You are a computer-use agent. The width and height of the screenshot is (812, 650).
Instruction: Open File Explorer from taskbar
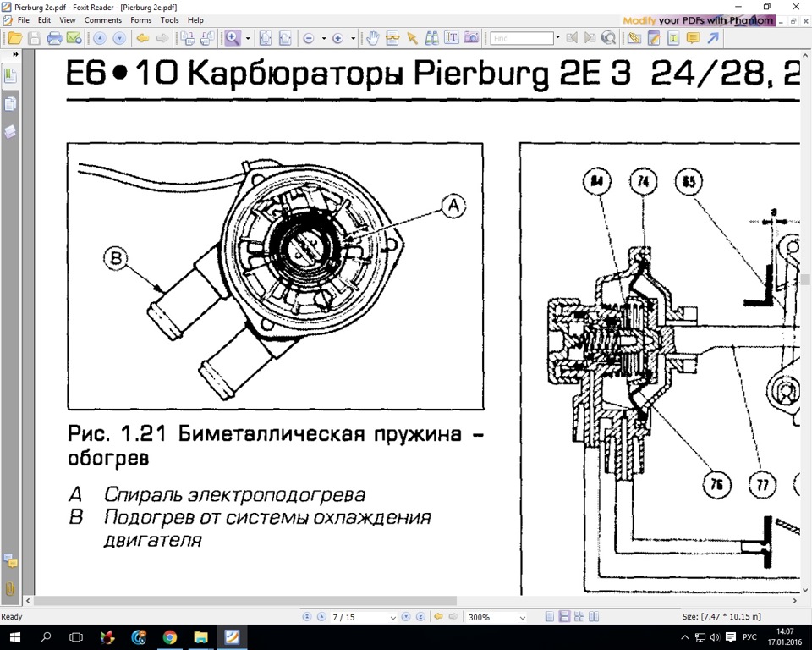pos(201,637)
